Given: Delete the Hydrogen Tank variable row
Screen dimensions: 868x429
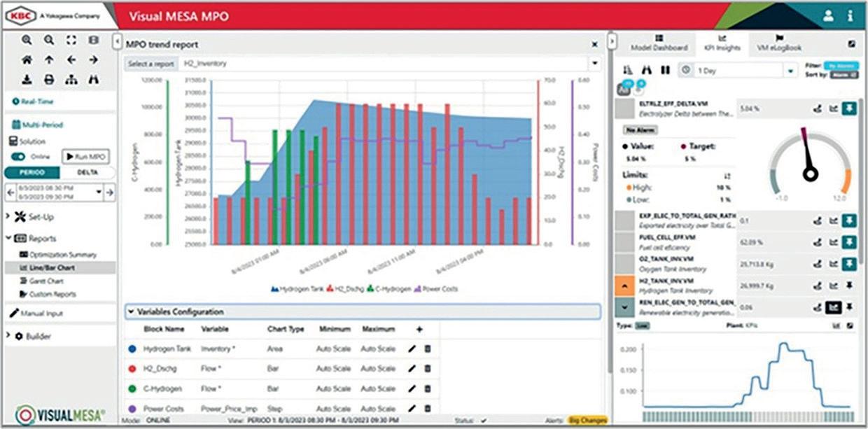Looking at the screenshot, I should 428,349.
